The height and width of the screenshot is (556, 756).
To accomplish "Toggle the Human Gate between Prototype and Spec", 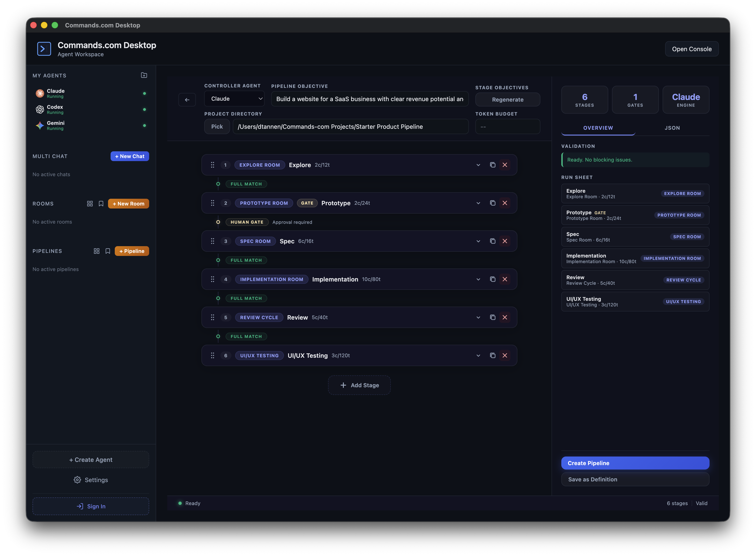I will click(x=247, y=222).
